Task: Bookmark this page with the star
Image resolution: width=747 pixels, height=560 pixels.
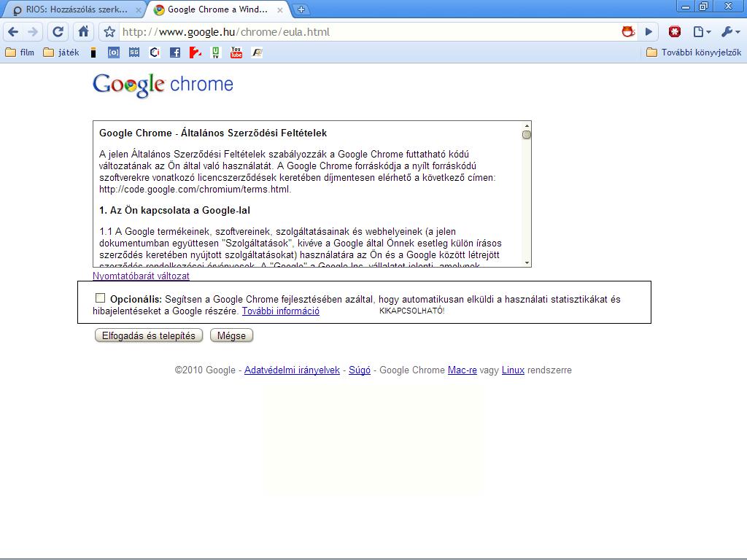Action: 109,32
